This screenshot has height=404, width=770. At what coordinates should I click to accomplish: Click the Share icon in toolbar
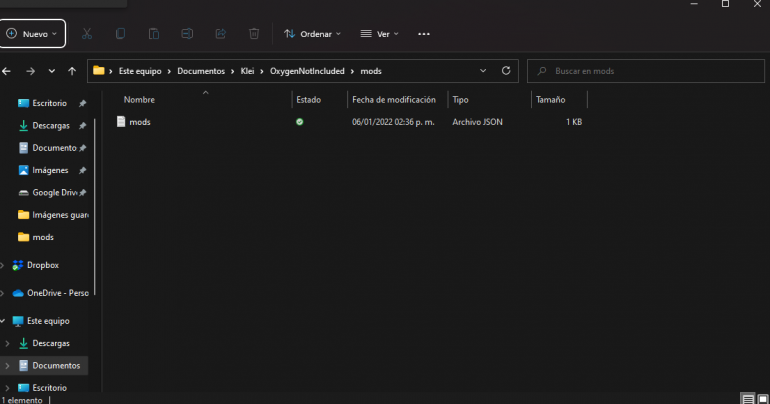[x=220, y=34]
